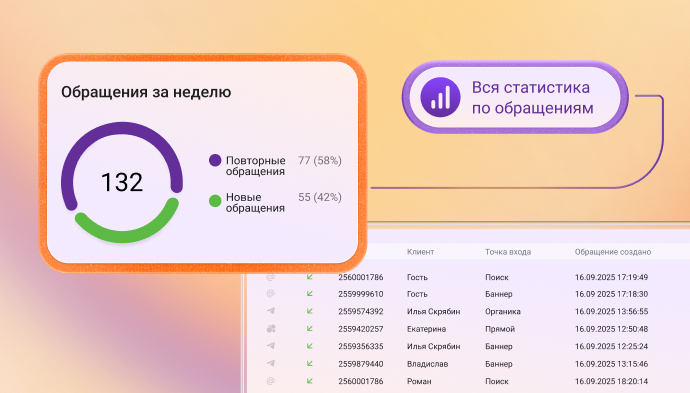
Task: Click date 16.09.2025 13:15:46
Action: tap(611, 364)
